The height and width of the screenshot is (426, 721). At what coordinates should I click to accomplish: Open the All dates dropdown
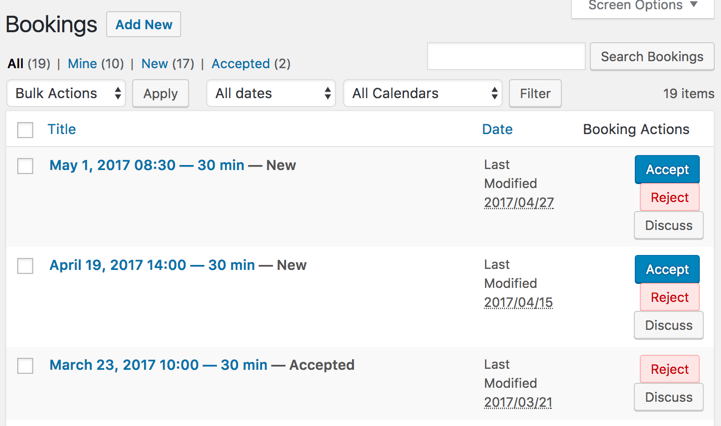click(271, 94)
